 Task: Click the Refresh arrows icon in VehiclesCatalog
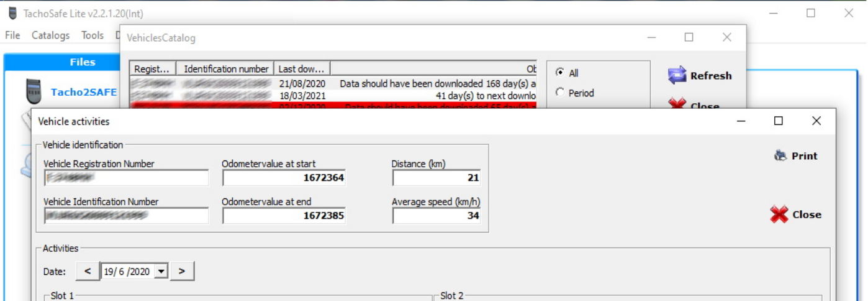click(x=677, y=75)
